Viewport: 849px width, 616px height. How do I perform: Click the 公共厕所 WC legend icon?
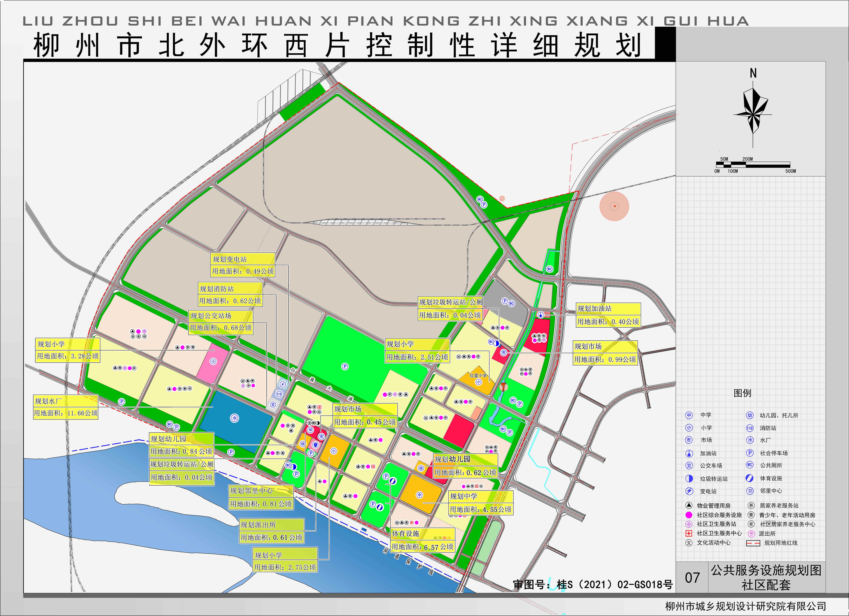point(750,465)
